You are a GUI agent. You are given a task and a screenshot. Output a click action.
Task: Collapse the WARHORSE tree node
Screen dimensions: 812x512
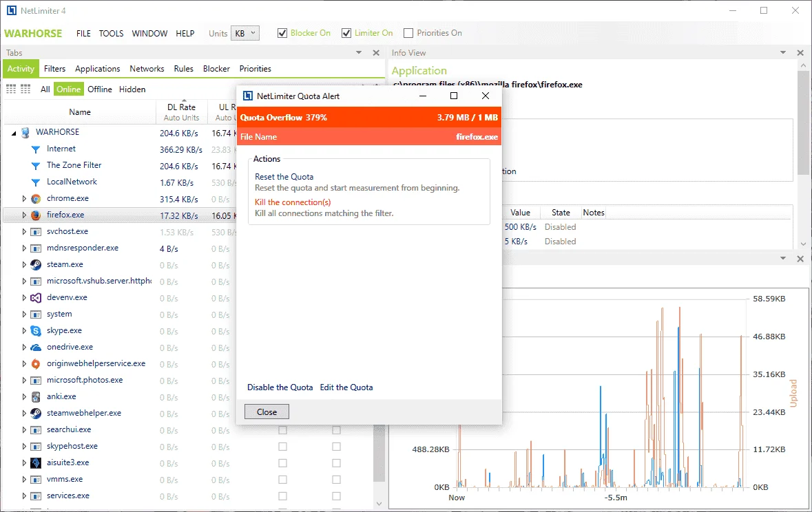(14, 133)
